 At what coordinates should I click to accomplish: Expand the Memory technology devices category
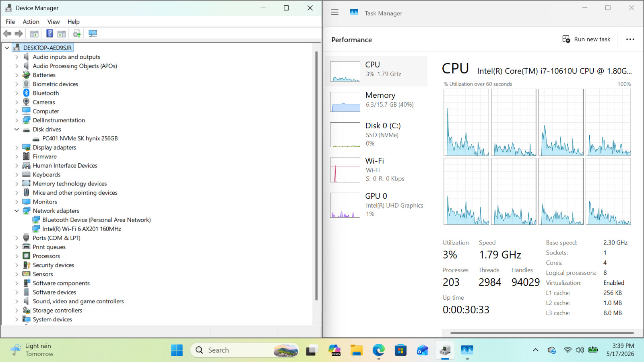(17, 184)
